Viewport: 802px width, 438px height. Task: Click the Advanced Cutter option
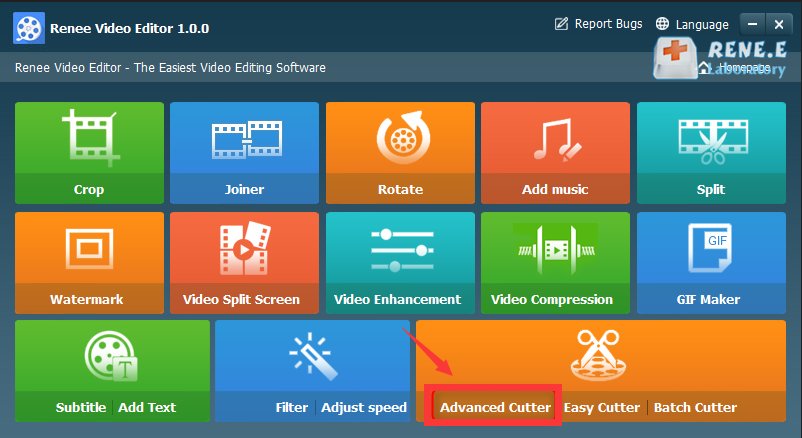tap(495, 407)
